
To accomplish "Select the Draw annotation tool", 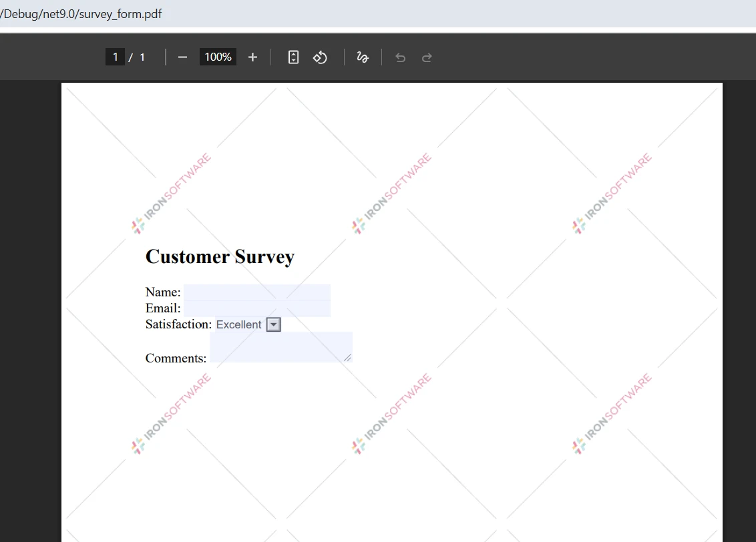I will click(362, 57).
